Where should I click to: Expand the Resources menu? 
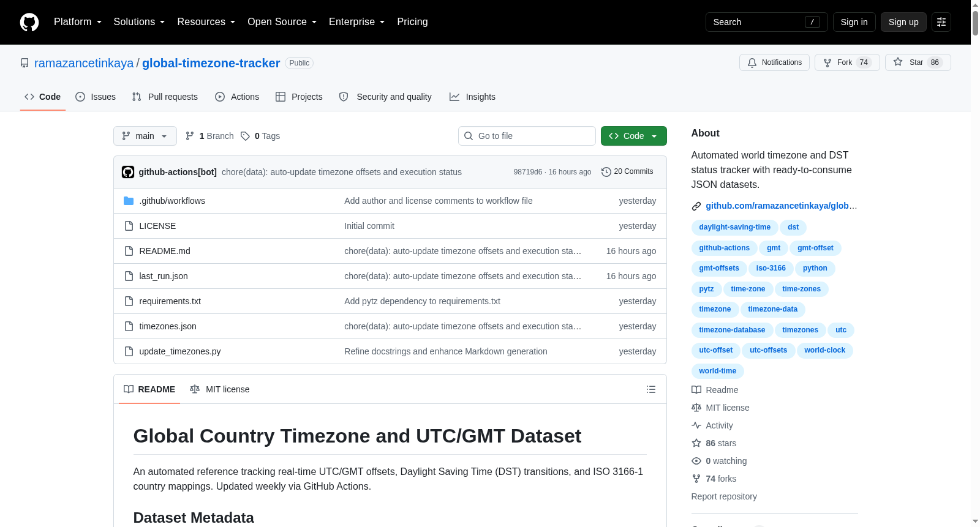[206, 22]
